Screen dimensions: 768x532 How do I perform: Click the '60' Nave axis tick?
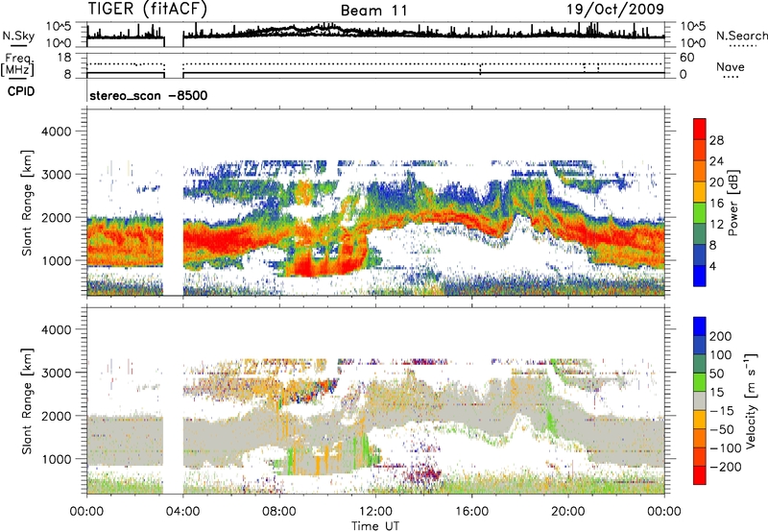click(x=686, y=57)
